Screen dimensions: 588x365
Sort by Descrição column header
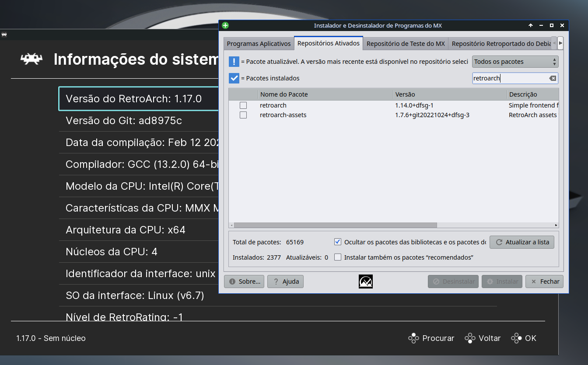point(533,94)
